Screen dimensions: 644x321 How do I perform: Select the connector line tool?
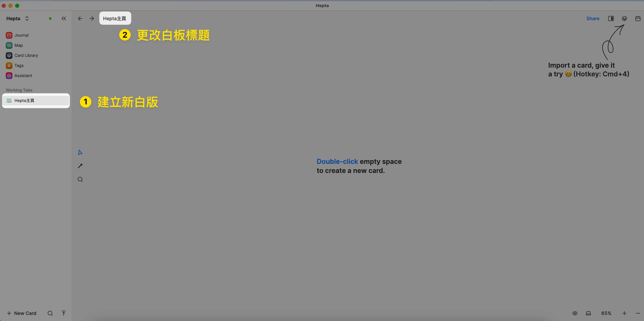tap(80, 166)
